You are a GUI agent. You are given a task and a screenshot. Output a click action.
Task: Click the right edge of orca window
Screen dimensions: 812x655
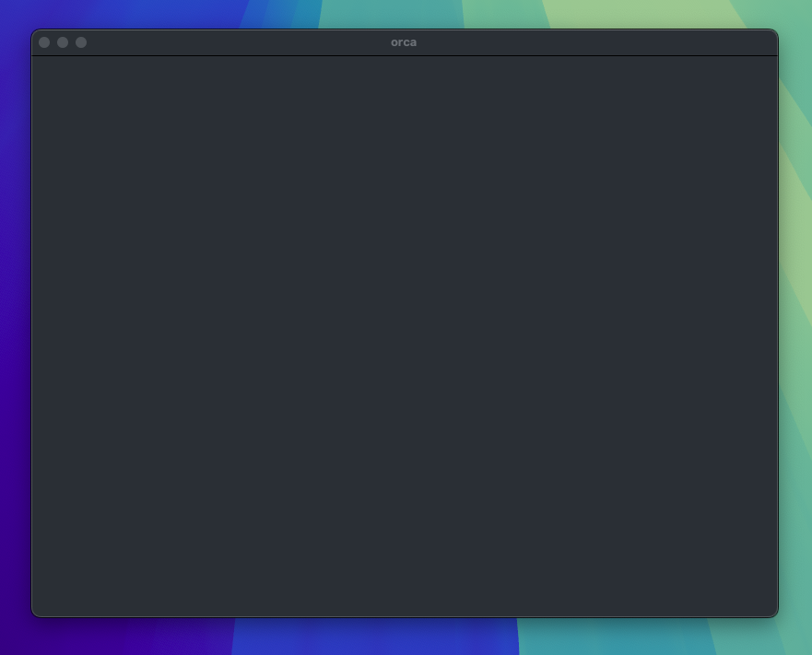[777, 336]
